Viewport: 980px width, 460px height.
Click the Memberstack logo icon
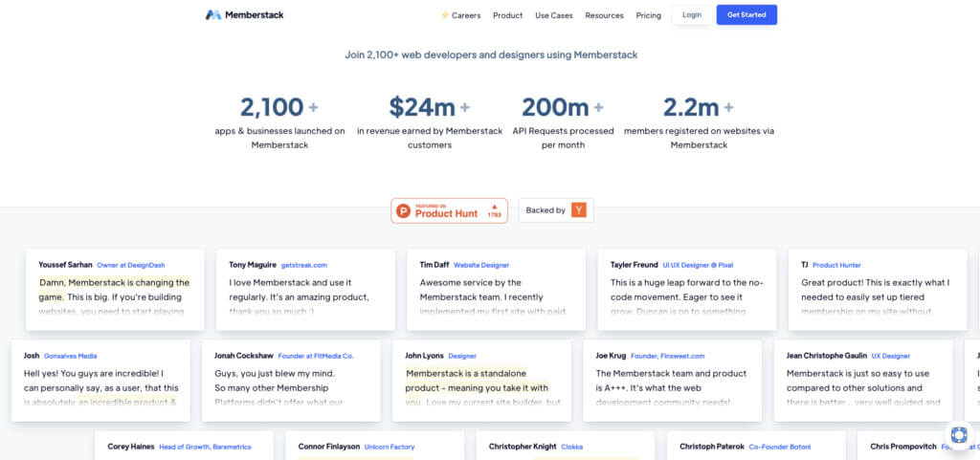pos(213,15)
